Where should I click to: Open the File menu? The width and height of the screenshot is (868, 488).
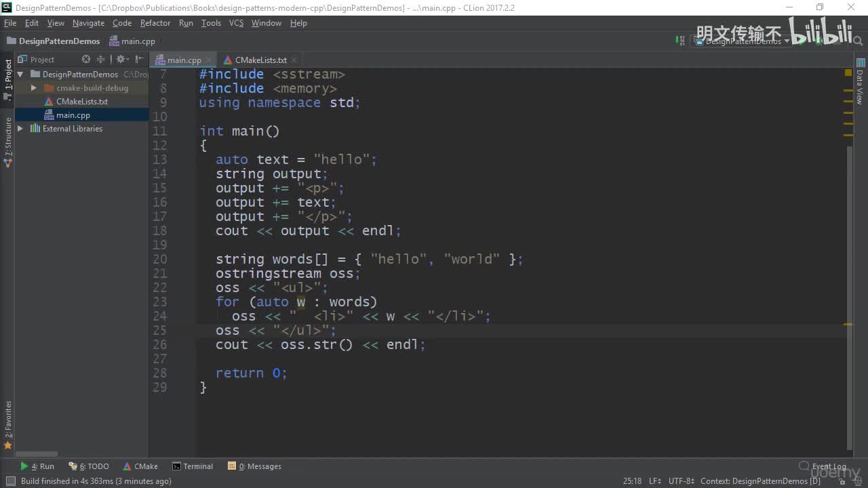pos(10,23)
